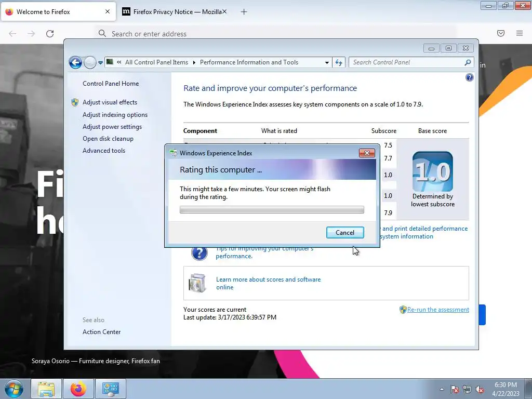This screenshot has height=399, width=532.
Task: Click the taskbar clock
Action: 506,389
